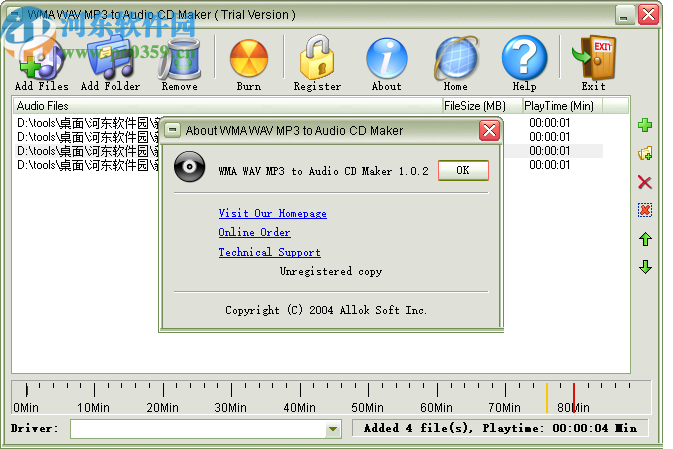Image resolution: width=673 pixels, height=449 pixels.
Task: Move file down with green down arrow
Action: click(x=645, y=267)
